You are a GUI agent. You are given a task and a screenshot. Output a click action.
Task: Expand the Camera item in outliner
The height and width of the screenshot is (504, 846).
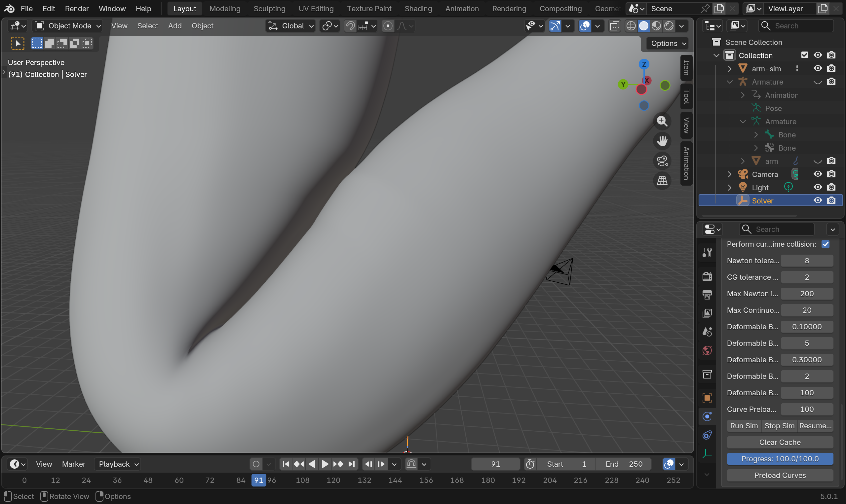729,175
